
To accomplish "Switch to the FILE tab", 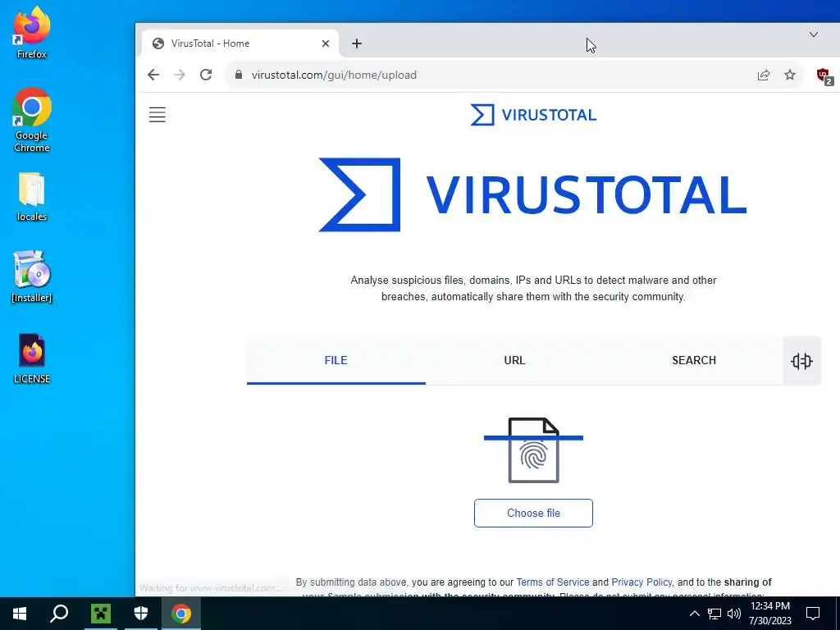I will 336,361.
